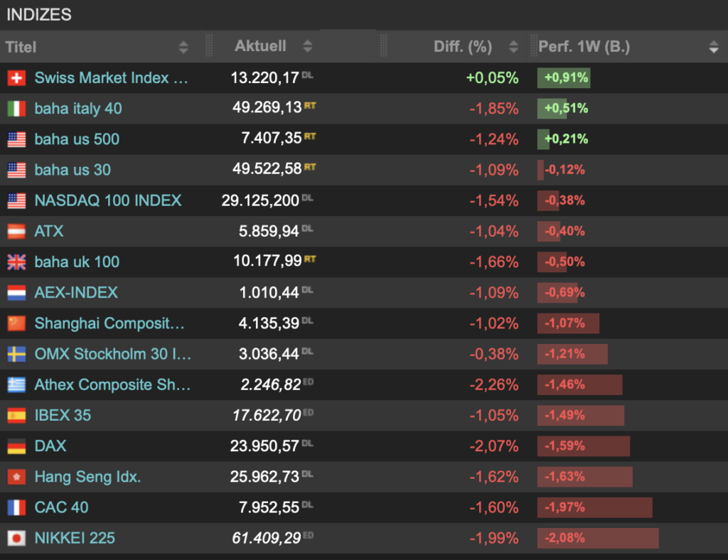Screen dimensions: 728x560
Task: Click the German flag beside DAX
Action: 16,446
